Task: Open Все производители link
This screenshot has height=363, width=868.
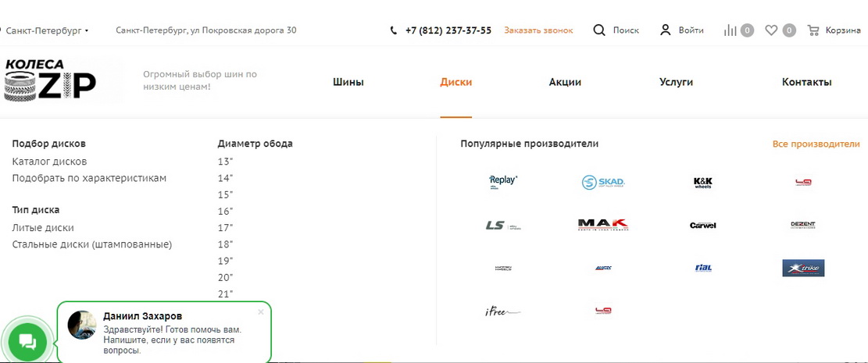Action: coord(816,144)
